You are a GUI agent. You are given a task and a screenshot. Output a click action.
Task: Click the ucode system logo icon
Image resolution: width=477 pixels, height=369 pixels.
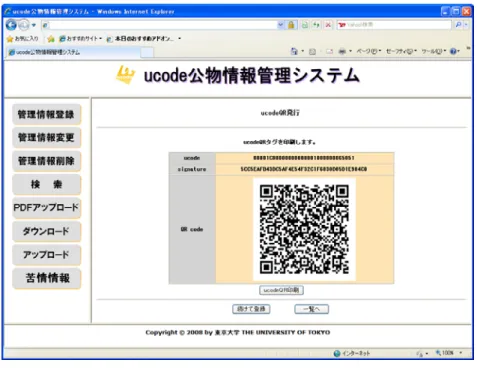coord(126,75)
